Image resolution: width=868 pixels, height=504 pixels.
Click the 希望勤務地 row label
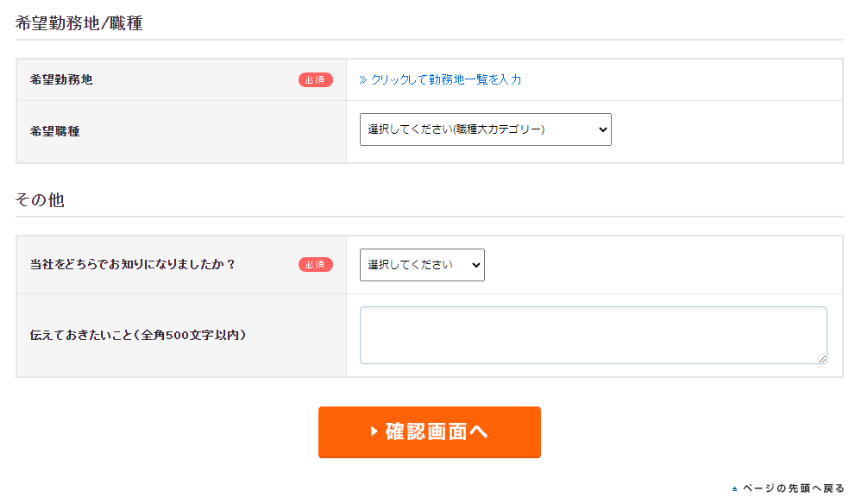(x=61, y=79)
